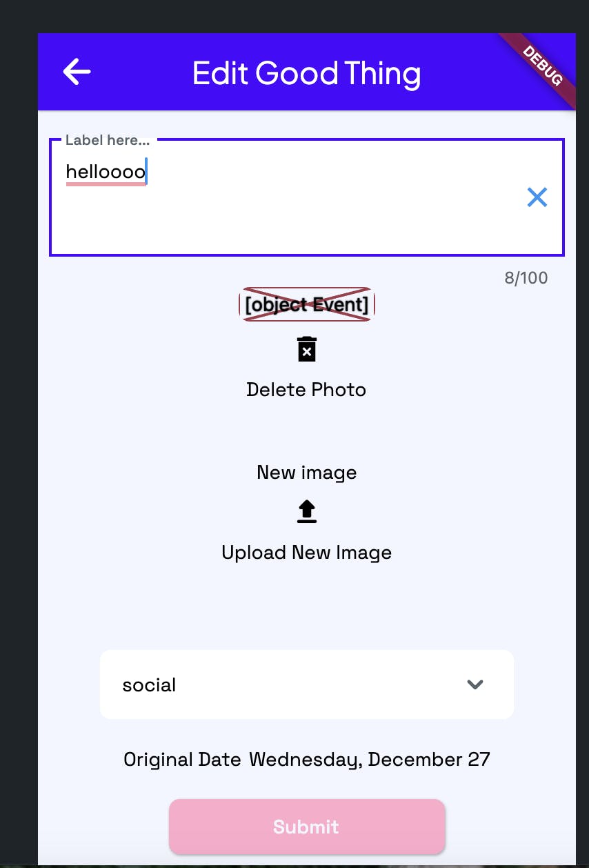Click the "Edit Good Thing" title
This screenshot has height=868, width=589.
pos(306,73)
